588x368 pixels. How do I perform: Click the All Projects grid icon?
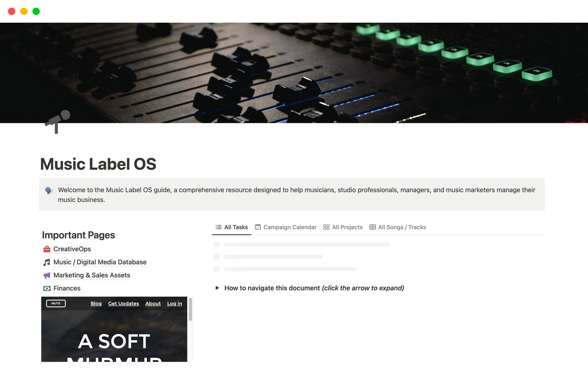[x=326, y=227]
